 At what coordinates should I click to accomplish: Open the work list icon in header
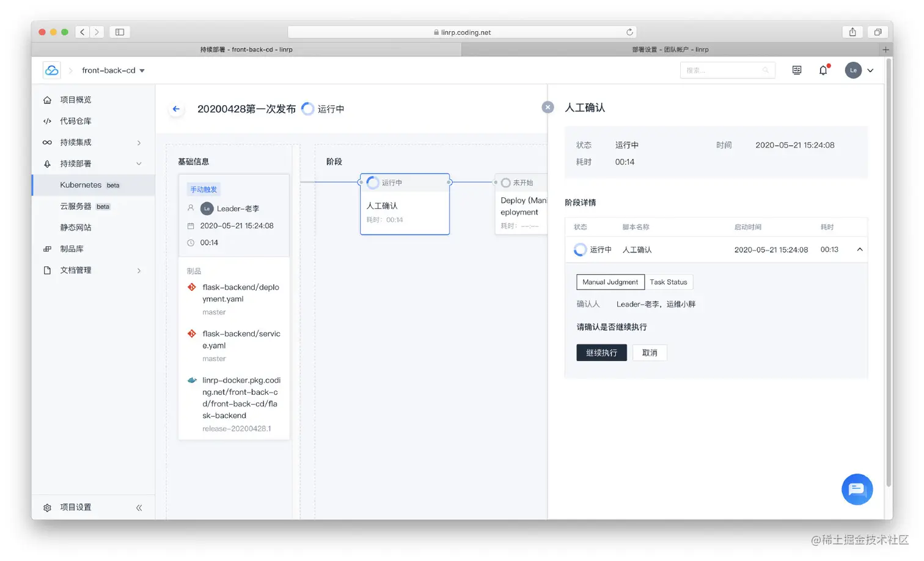tap(797, 70)
